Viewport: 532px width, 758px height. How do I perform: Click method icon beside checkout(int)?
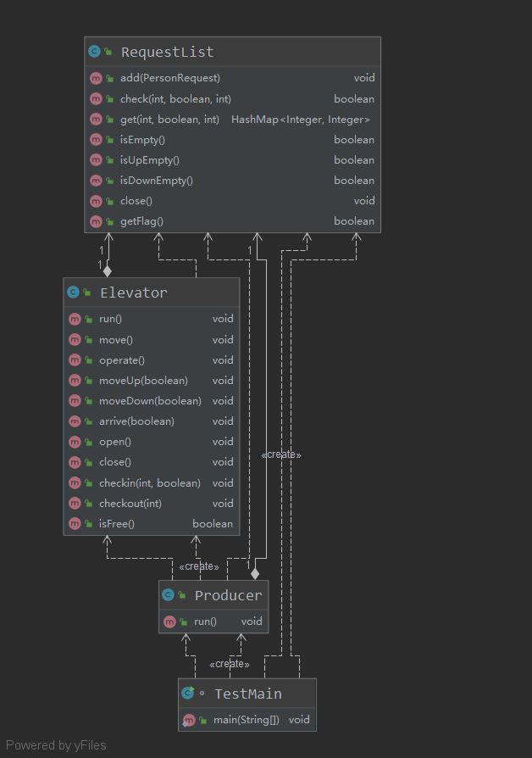[x=75, y=504]
